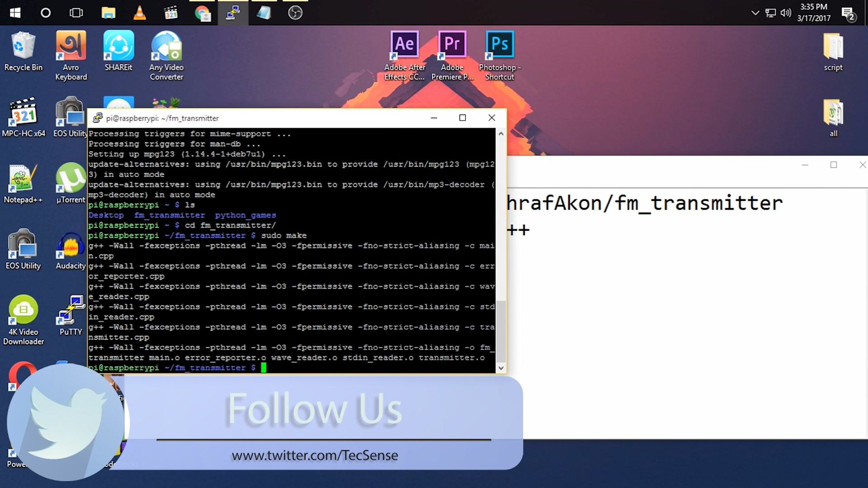Screen dimensions: 868x488
Task: Launch Adobe Premiere Pro shortcut
Action: [452, 44]
